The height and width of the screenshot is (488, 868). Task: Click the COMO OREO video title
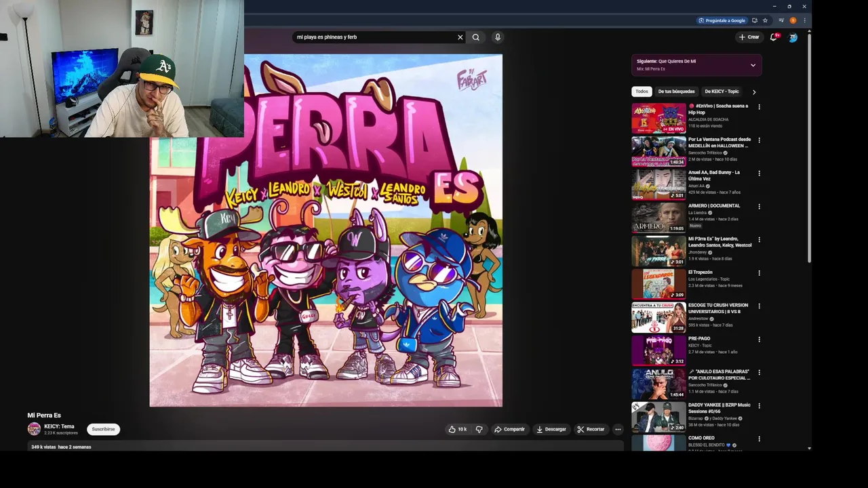tap(701, 439)
